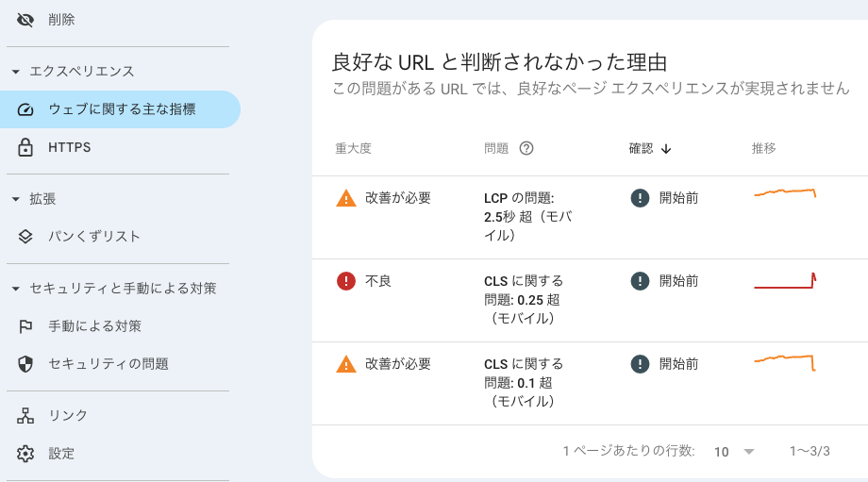
Task: Open the rows-per-page dropdown showing 10
Action: pyautogui.click(x=734, y=452)
